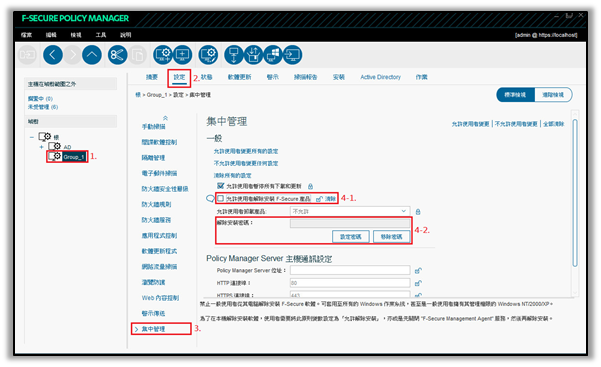Check allow user uninstall F-Secure products box
The height and width of the screenshot is (367, 601).
[x=220, y=199]
